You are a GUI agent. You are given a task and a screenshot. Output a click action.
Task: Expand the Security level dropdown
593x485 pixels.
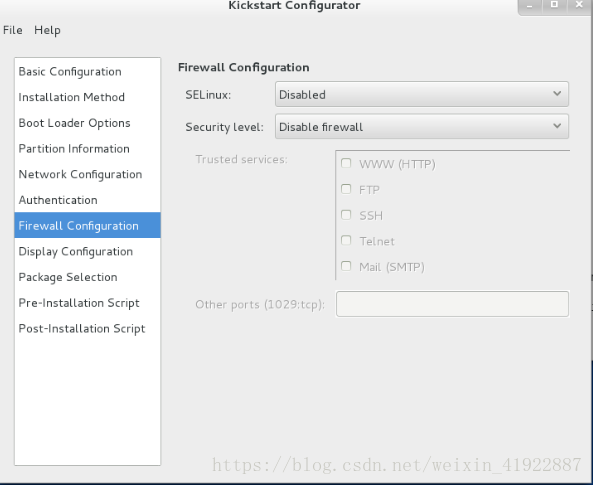click(422, 126)
